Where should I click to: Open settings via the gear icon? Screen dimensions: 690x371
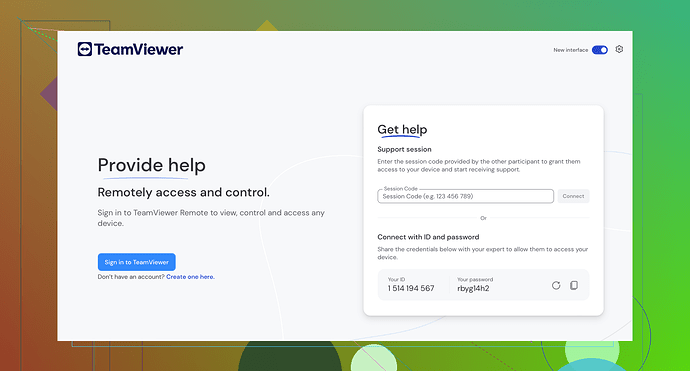click(x=619, y=49)
